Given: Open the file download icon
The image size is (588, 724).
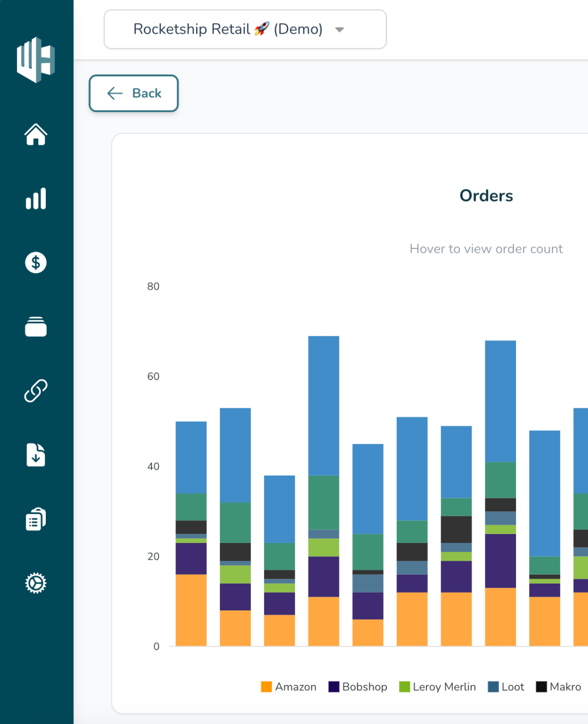Looking at the screenshot, I should pos(36,455).
